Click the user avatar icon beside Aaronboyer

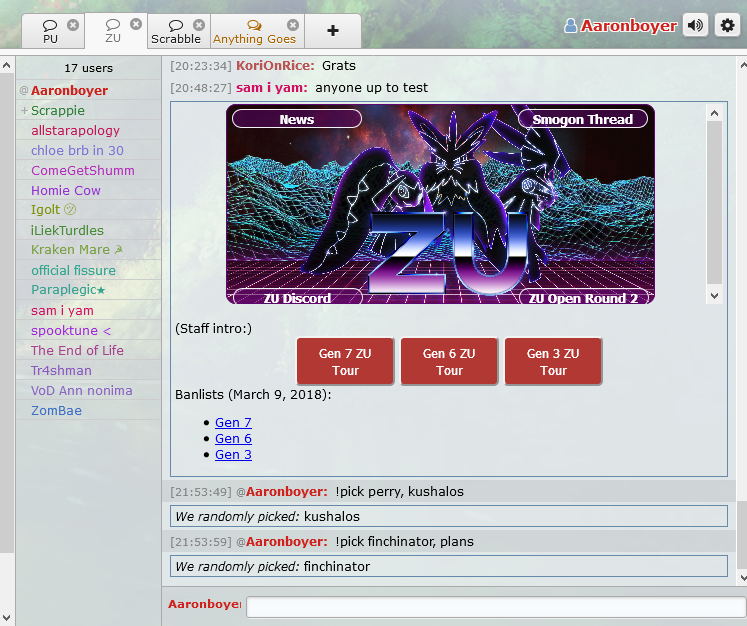pos(571,27)
